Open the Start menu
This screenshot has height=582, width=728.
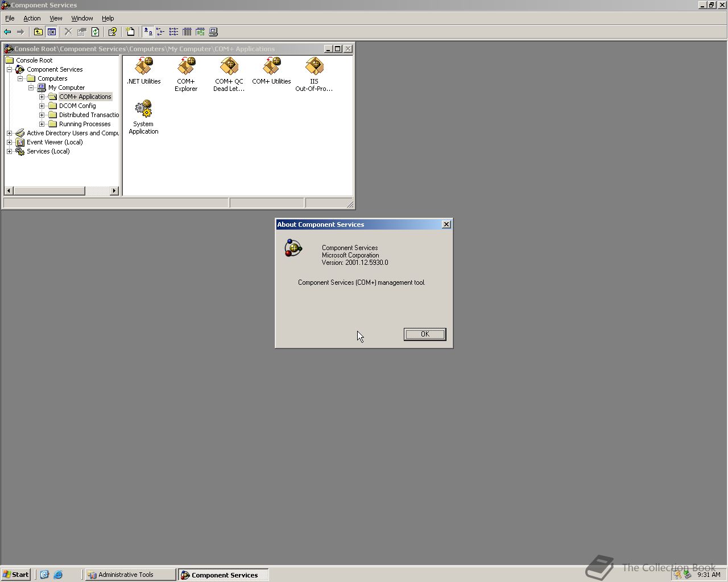(x=16, y=575)
